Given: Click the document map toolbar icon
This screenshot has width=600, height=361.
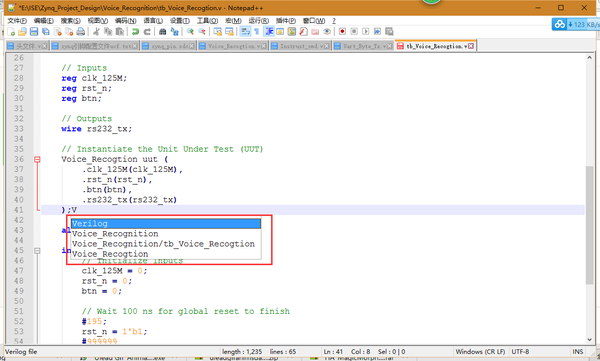Looking at the screenshot, I should coord(292,32).
